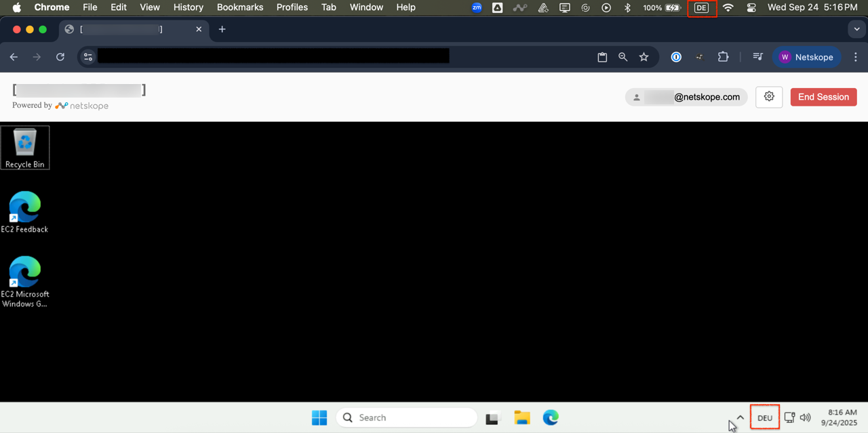This screenshot has height=433, width=868.
Task: Open the 1Password extension icon
Action: click(x=676, y=57)
